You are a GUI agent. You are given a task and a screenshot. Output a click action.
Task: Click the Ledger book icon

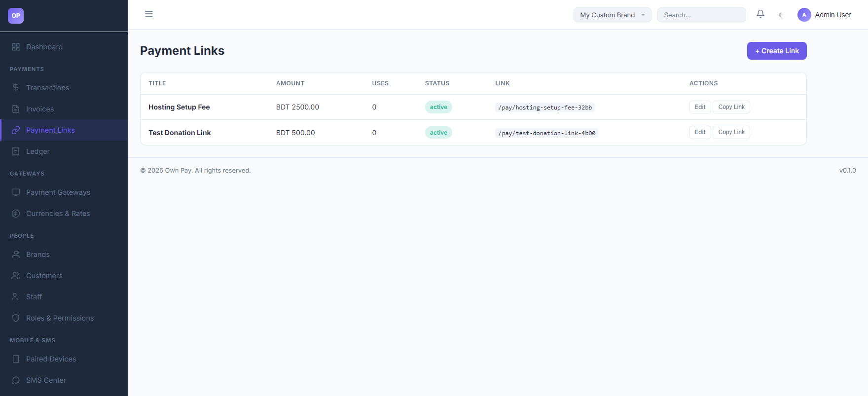tap(16, 151)
